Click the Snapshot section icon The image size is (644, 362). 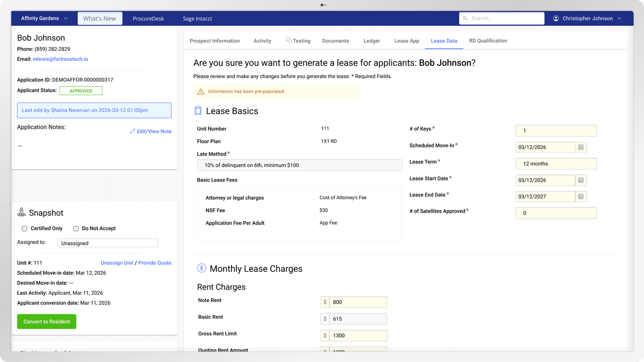(x=22, y=212)
